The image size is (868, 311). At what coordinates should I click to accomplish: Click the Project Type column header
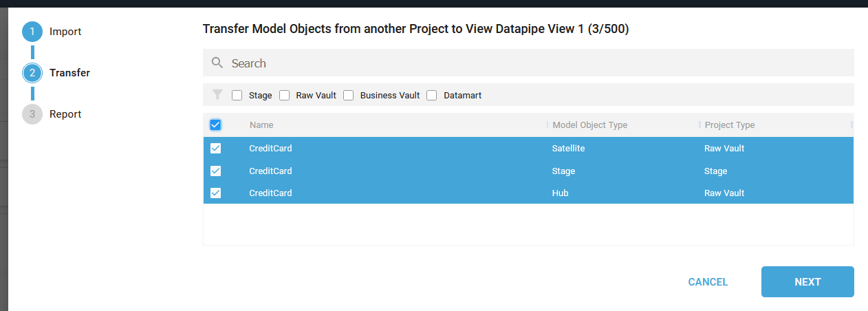[729, 125]
